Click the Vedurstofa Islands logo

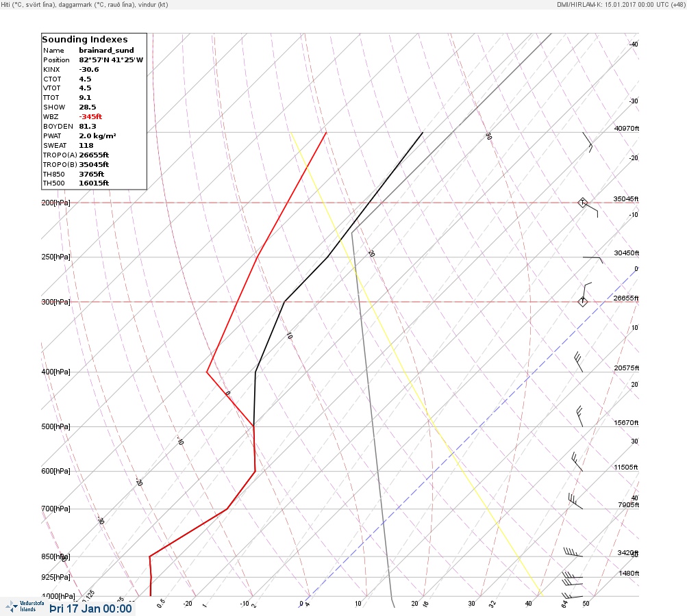pos(25,606)
